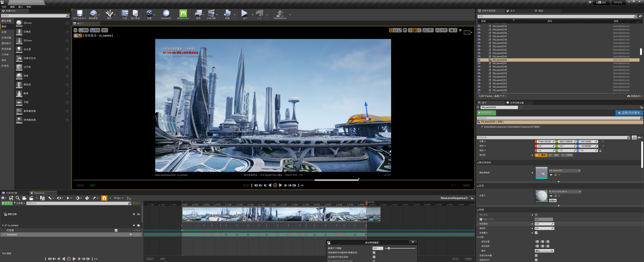Open the Window (窗口) menu
This screenshot has width=644, height=262.
(21, 7)
